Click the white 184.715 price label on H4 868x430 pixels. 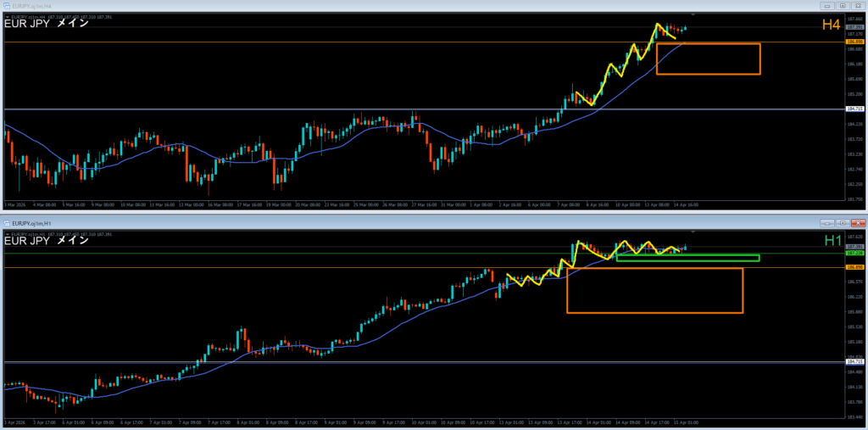click(x=854, y=109)
